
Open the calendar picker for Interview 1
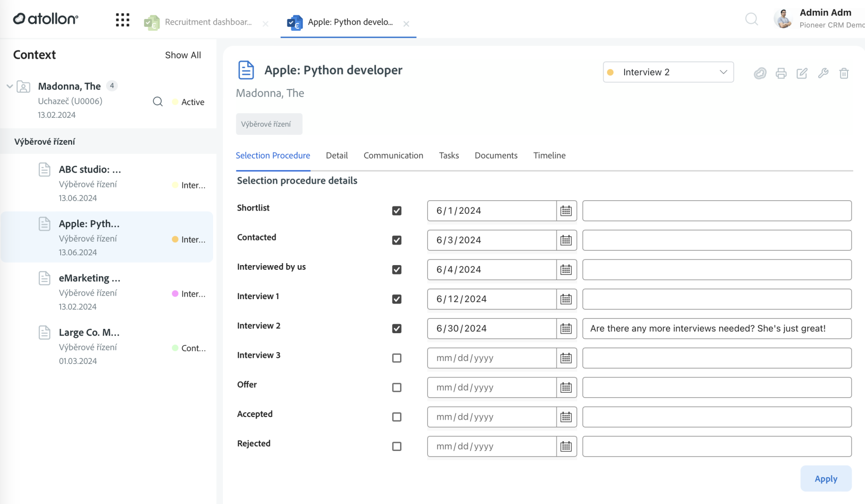[566, 299]
